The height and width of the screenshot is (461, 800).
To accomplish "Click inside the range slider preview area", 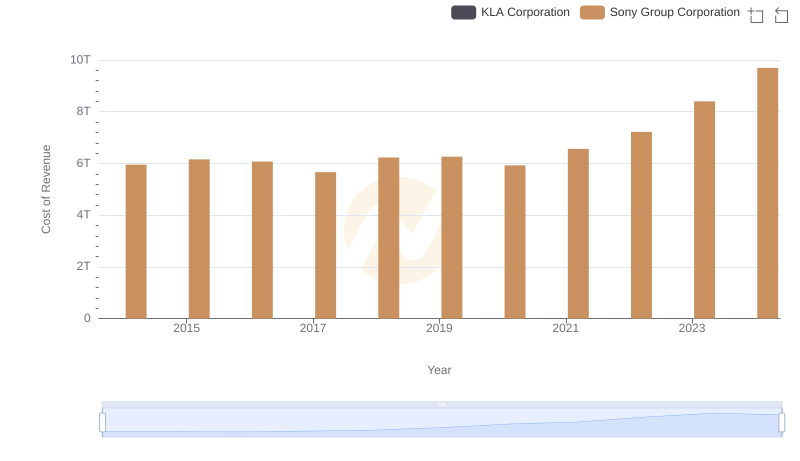I will (442, 422).
